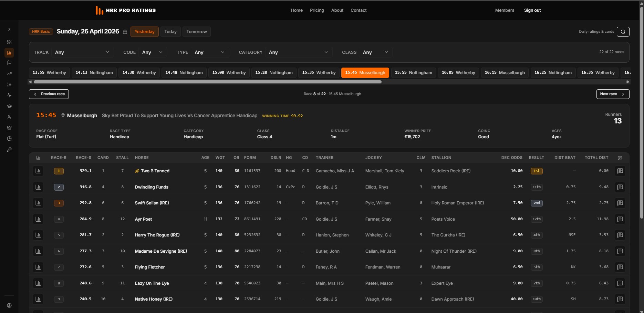Open the flag icon in sidebar

(x=9, y=63)
